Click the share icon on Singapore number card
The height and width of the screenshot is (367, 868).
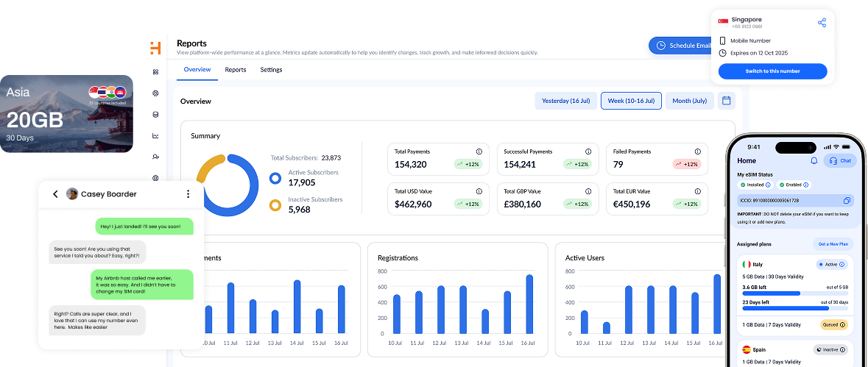tap(822, 23)
